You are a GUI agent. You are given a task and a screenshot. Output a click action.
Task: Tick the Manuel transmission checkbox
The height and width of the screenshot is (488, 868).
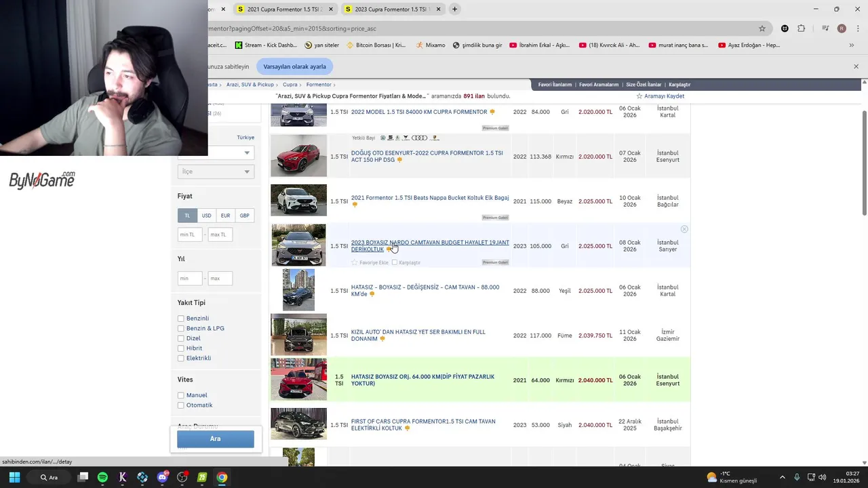click(x=181, y=395)
